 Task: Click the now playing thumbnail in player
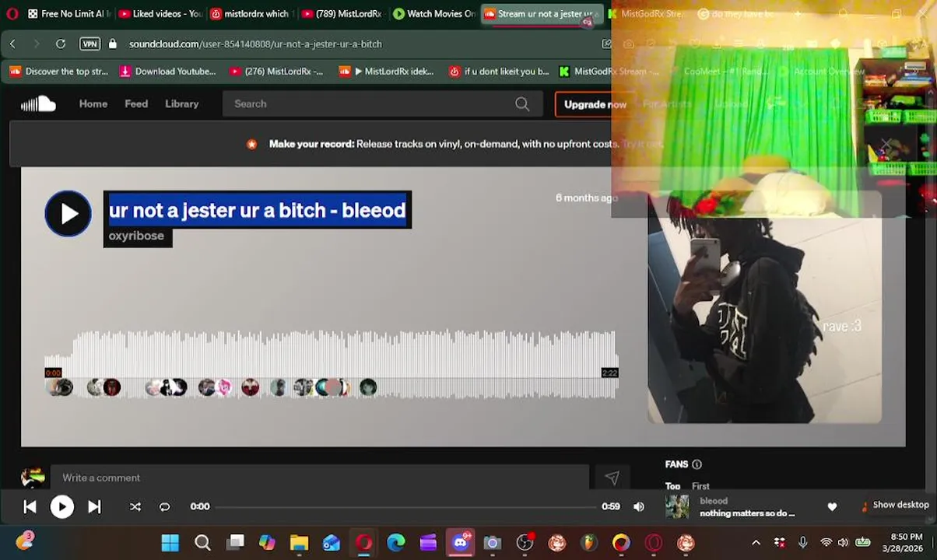pos(677,507)
